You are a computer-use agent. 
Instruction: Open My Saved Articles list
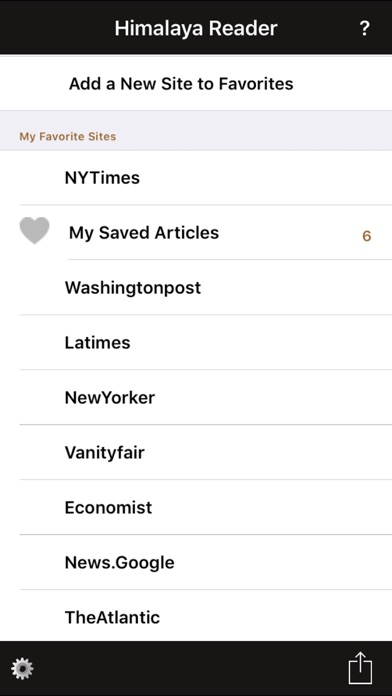point(196,233)
